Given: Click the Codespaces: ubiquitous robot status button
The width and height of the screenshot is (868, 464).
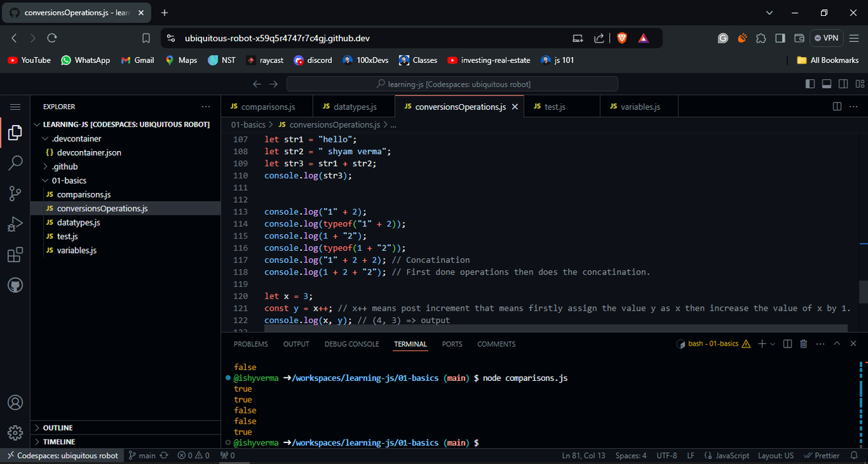Looking at the screenshot, I should 61,455.
